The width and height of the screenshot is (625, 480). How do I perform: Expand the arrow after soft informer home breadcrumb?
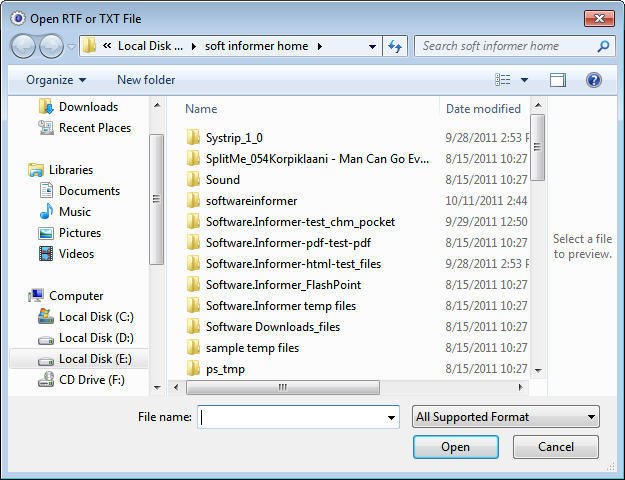click(320, 47)
